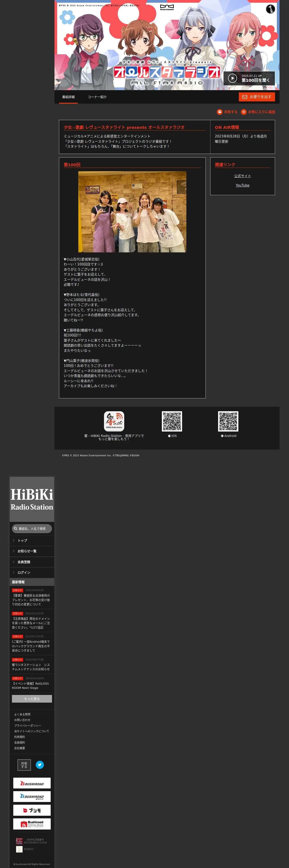The image size is (289, 868).
Task: Open 利用規約 footer link
Action: (x=20, y=737)
